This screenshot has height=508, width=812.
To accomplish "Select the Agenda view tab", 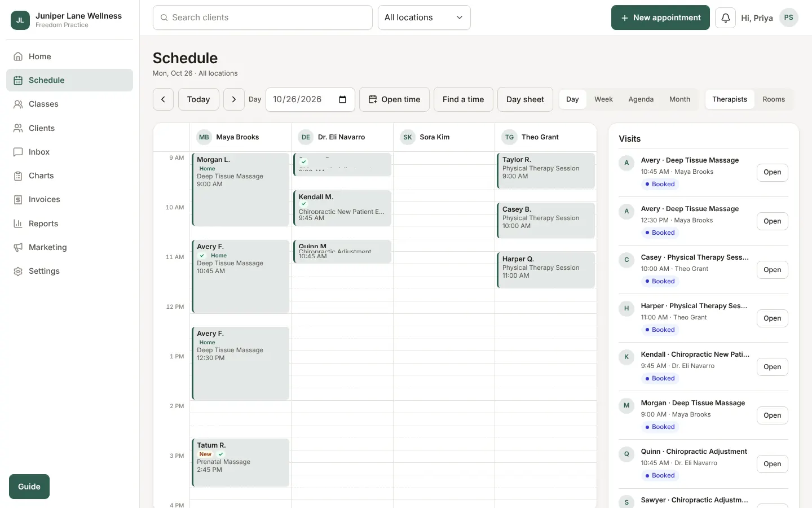I will coord(641,99).
